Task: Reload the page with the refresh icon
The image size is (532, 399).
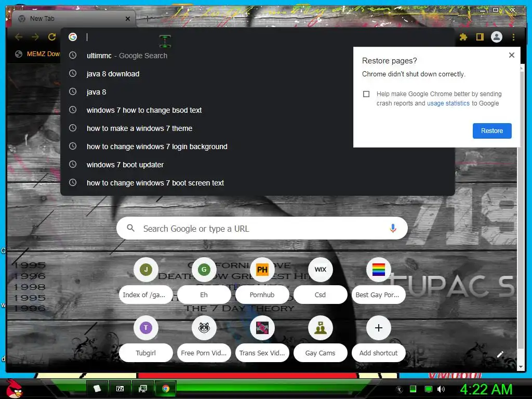Action: click(52, 37)
